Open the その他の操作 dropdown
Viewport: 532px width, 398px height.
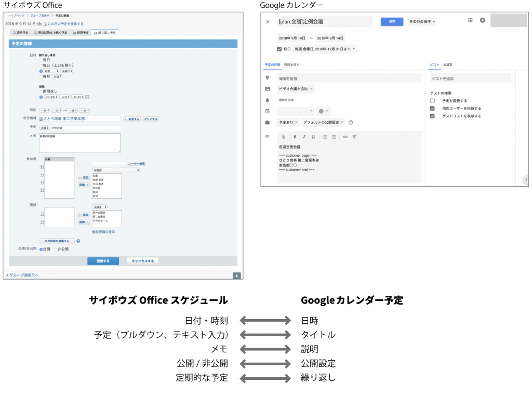coord(422,22)
